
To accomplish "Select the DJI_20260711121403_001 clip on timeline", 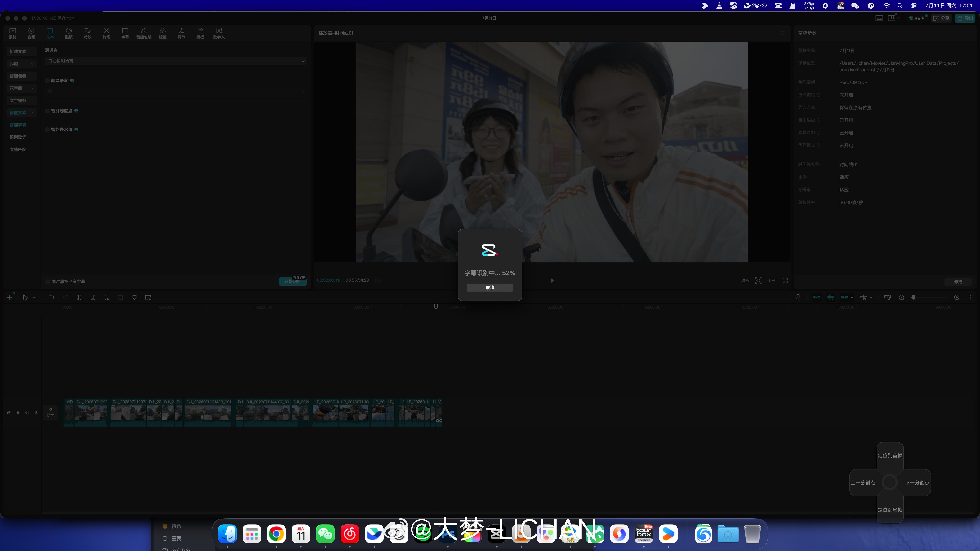I will 208,413.
